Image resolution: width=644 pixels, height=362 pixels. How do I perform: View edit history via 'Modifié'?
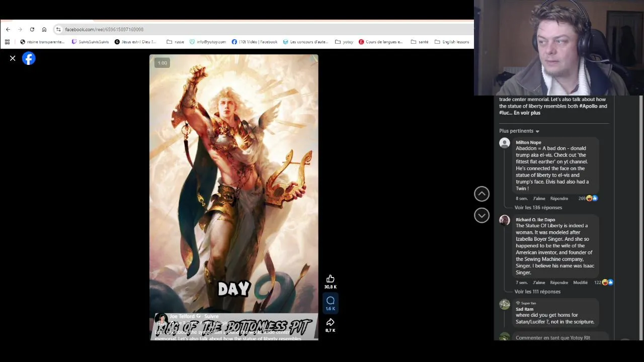[580, 283]
